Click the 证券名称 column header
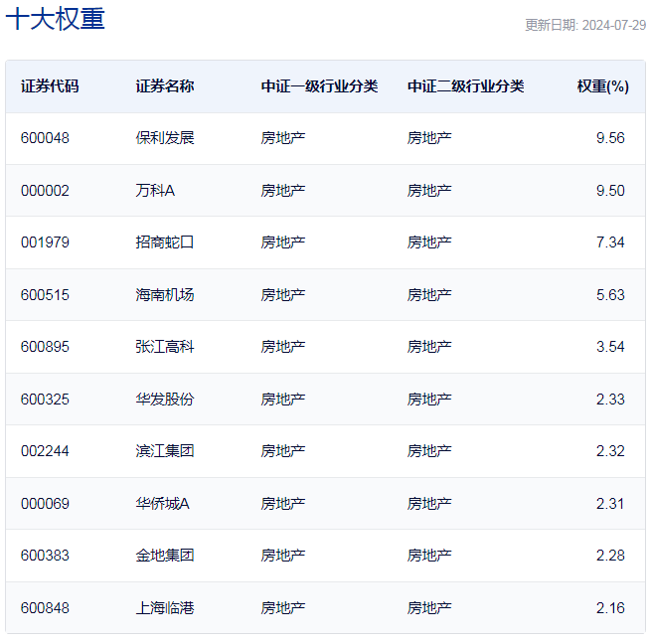650x644 pixels. (x=165, y=86)
